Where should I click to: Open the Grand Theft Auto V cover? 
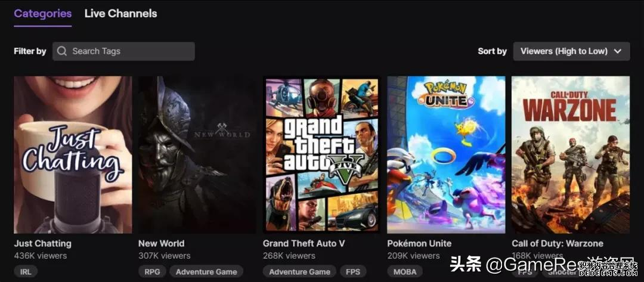point(321,155)
